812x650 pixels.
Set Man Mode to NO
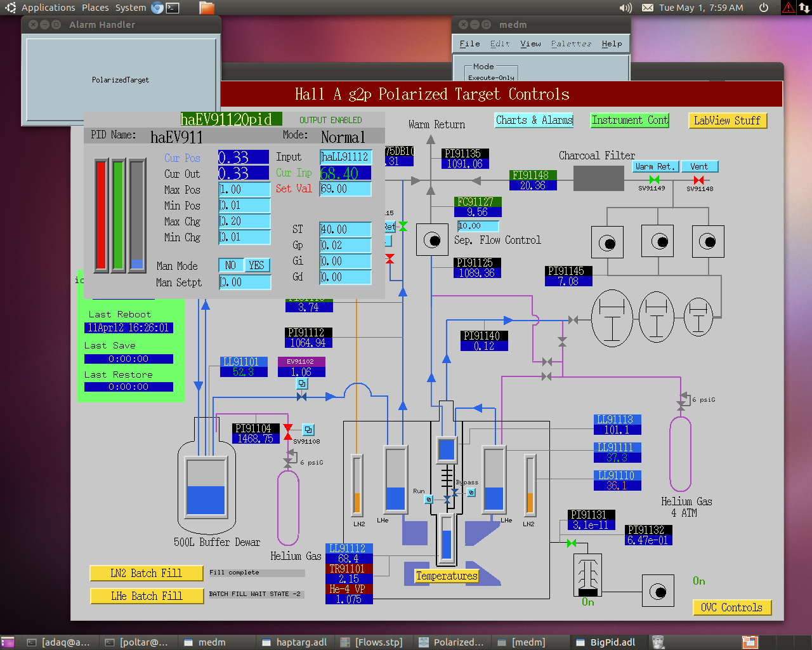[231, 265]
